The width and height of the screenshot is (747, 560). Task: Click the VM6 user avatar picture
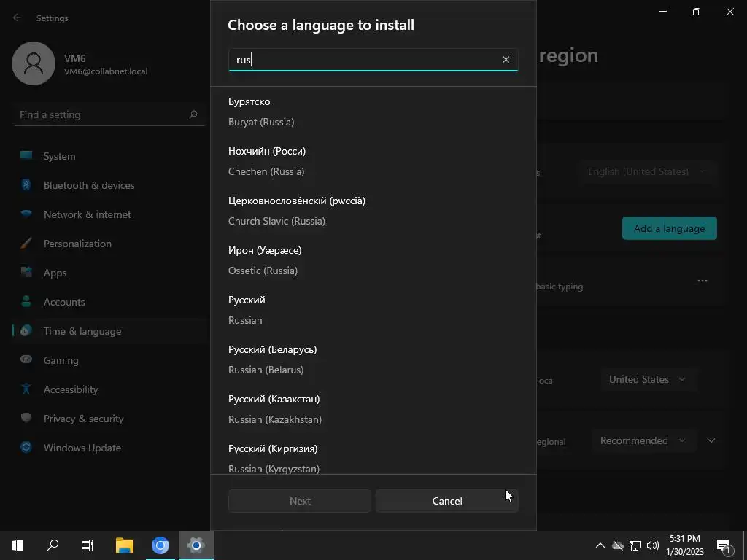point(34,63)
